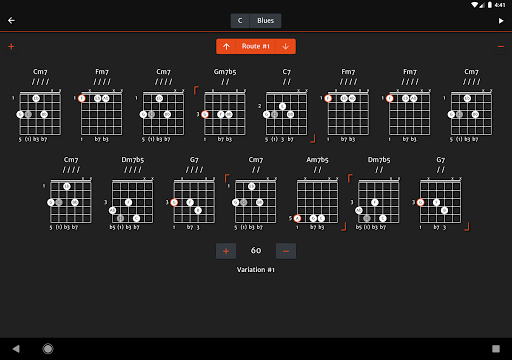Tap the Android back navigation button
This screenshot has height=360, width=512.
click(x=16, y=349)
